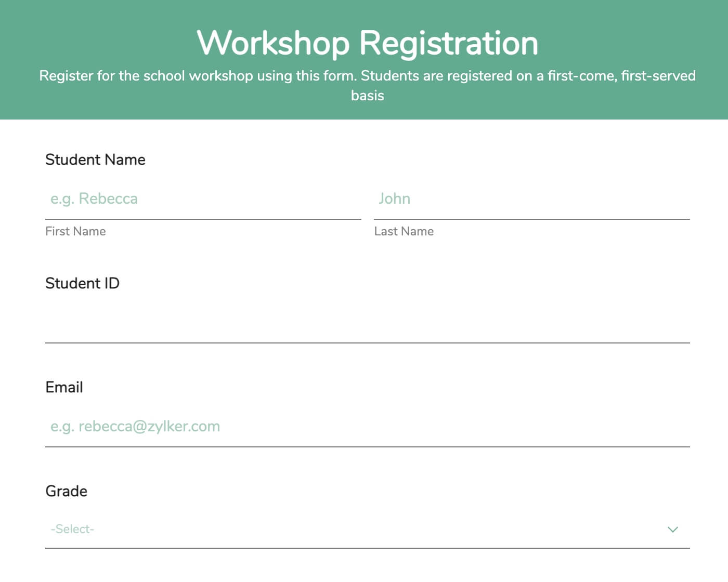
Task: Click the Workshop Registration title
Action: (367, 43)
